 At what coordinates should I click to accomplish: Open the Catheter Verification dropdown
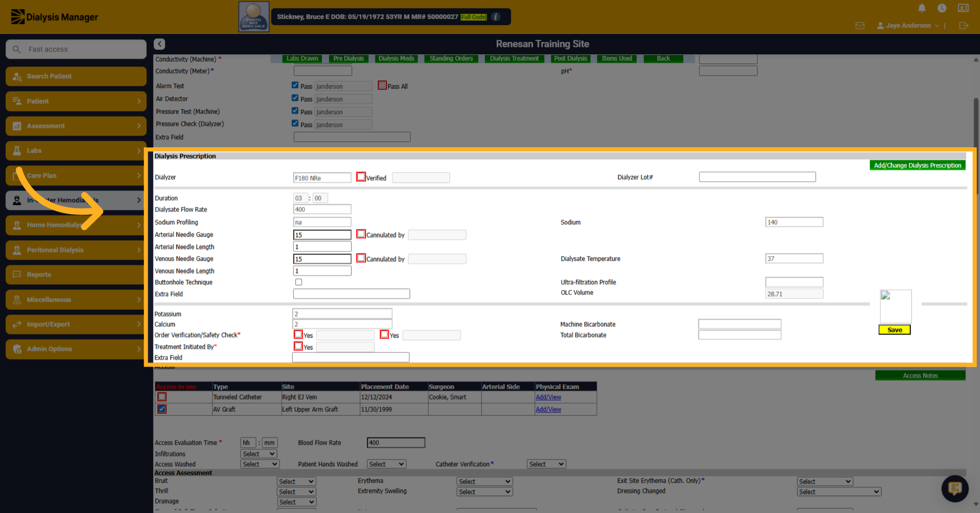(x=546, y=464)
